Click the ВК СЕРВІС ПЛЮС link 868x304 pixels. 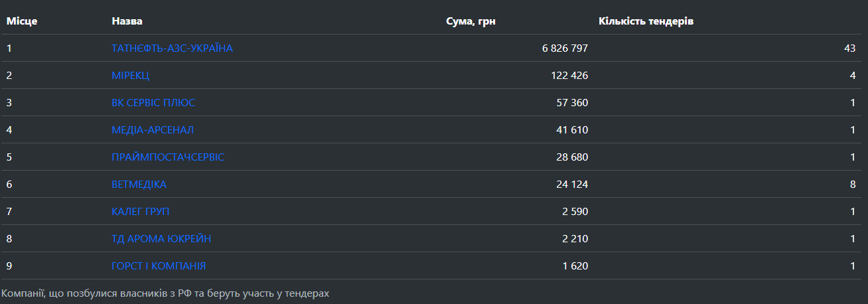(x=153, y=103)
